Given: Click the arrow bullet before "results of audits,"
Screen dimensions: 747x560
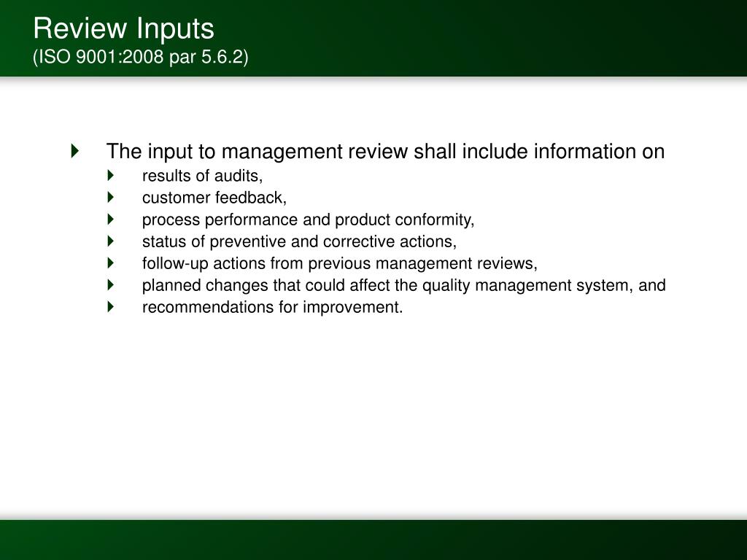Looking at the screenshot, I should click(x=111, y=175).
